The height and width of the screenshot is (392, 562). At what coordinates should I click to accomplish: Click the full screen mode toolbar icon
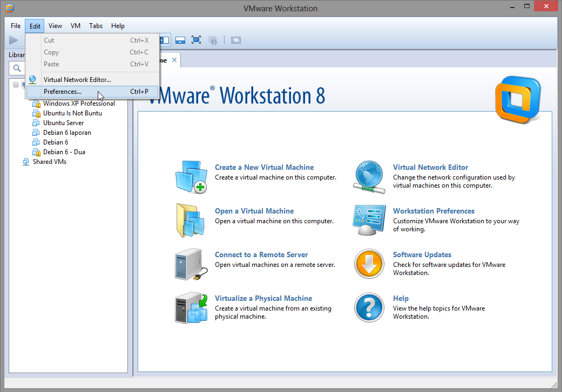pyautogui.click(x=196, y=40)
